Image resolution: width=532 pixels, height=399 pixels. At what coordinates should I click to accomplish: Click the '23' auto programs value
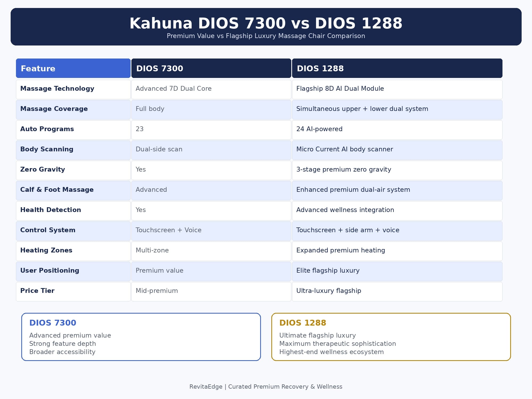[140, 129]
